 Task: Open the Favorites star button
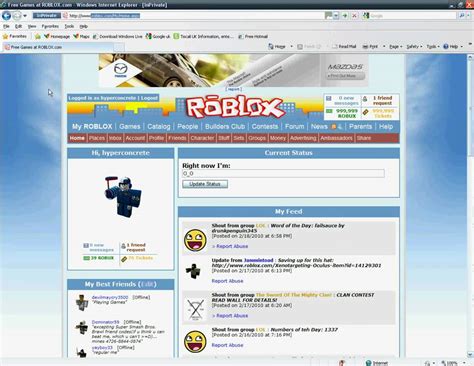[x=14, y=36]
